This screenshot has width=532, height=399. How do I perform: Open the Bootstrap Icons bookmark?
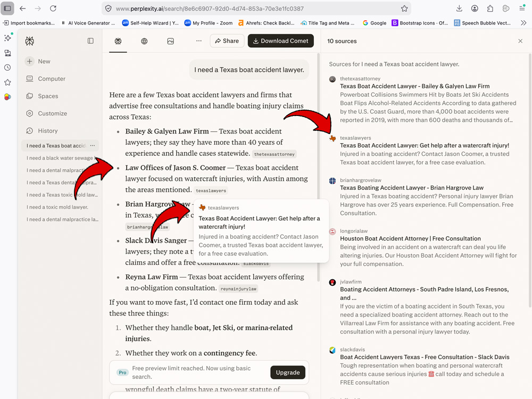pyautogui.click(x=420, y=23)
